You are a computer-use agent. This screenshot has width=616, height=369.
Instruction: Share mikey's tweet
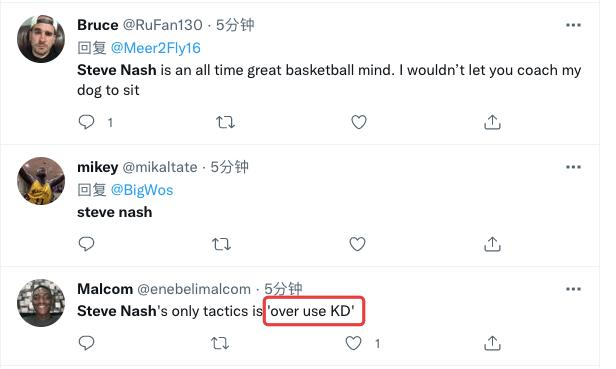tap(492, 244)
